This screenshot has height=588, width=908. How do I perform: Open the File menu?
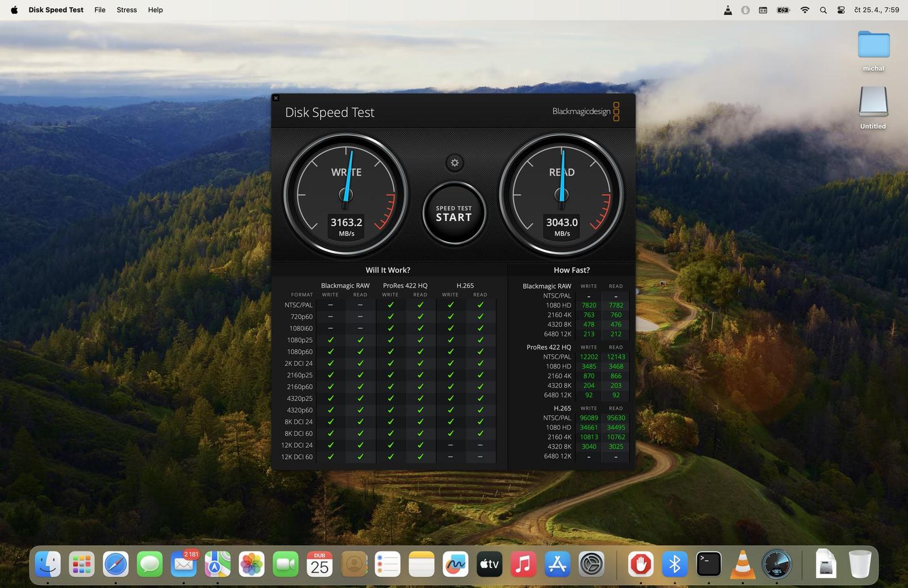click(x=100, y=10)
